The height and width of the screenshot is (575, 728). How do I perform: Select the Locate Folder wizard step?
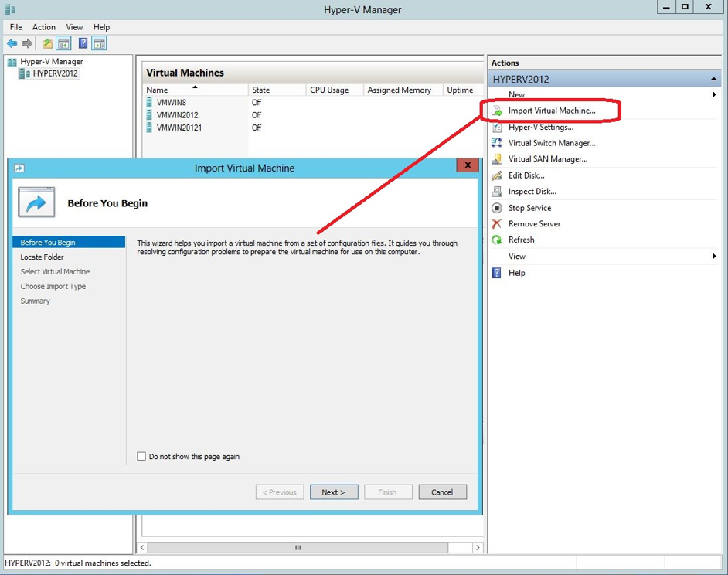(42, 257)
